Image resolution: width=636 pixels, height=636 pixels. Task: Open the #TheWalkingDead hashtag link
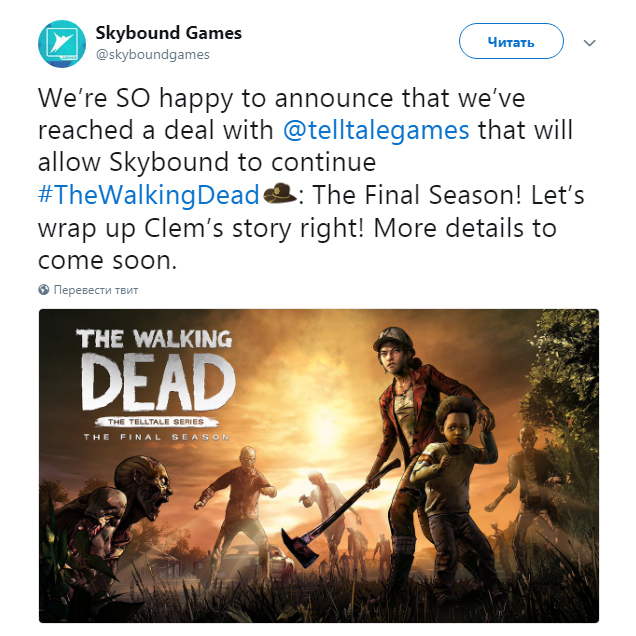(149, 195)
